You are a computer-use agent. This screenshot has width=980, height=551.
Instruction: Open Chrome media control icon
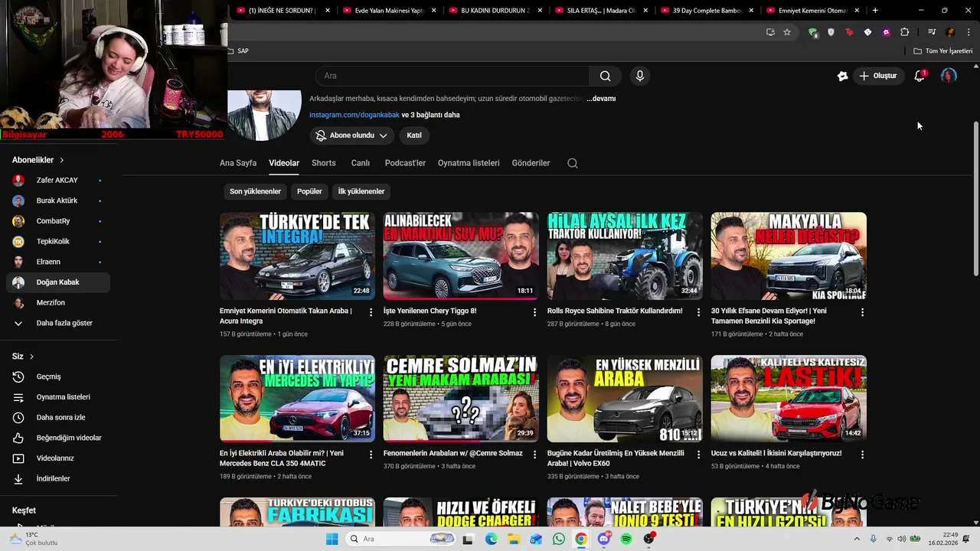tap(932, 32)
